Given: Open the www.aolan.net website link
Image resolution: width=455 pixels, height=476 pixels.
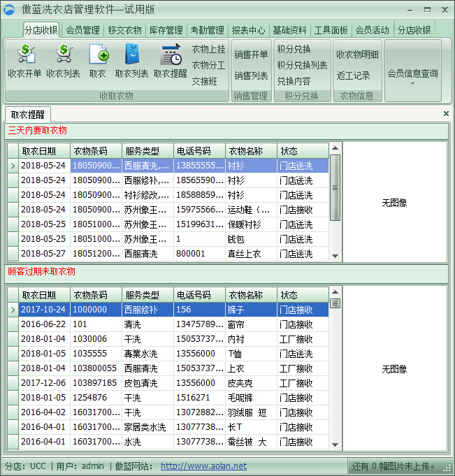Looking at the screenshot, I should [x=203, y=466].
